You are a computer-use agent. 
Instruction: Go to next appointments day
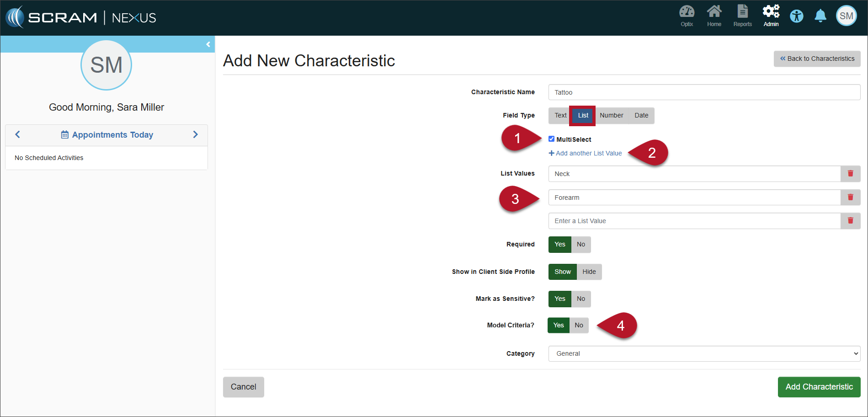[x=195, y=134]
